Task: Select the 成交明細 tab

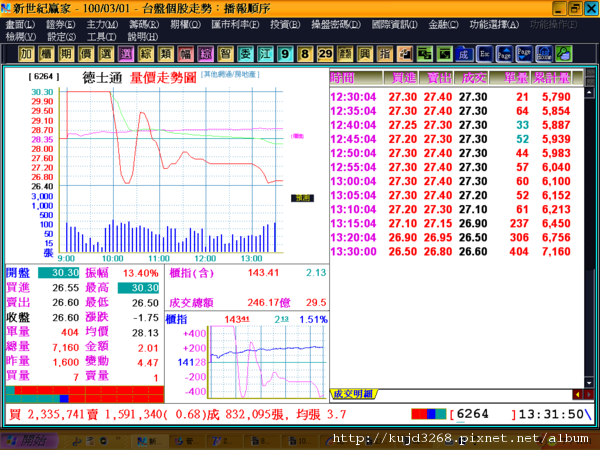Action: pos(353,394)
